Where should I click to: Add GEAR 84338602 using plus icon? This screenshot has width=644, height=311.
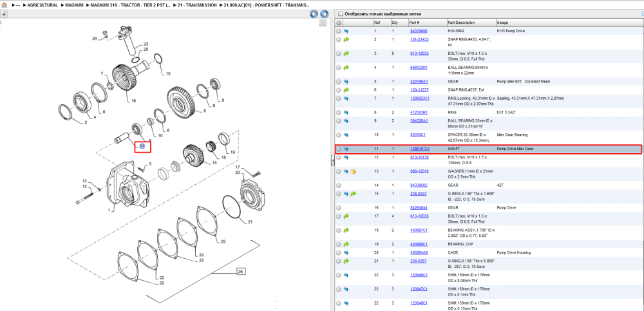point(339,185)
